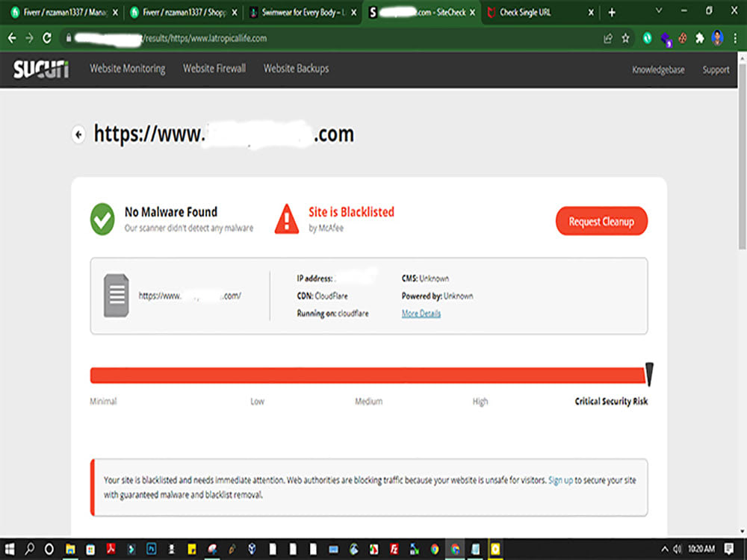Click the Medium risk label
The image size is (747, 560).
tap(369, 402)
